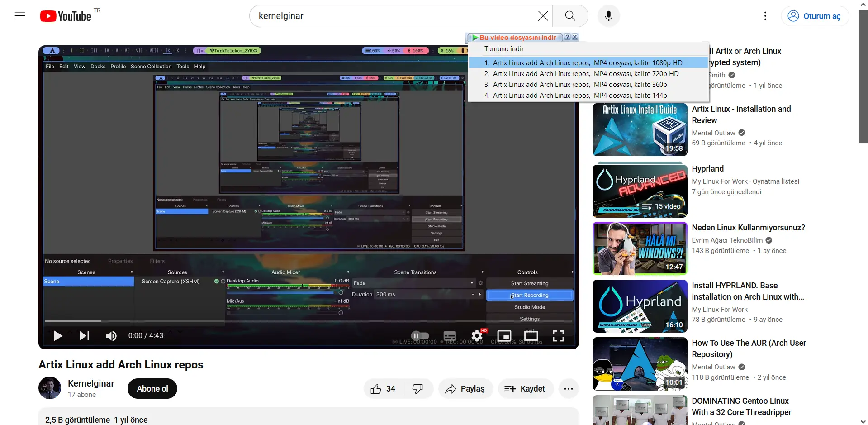Click the Oturum aç sign-in button
This screenshot has width=868, height=425.
(815, 16)
